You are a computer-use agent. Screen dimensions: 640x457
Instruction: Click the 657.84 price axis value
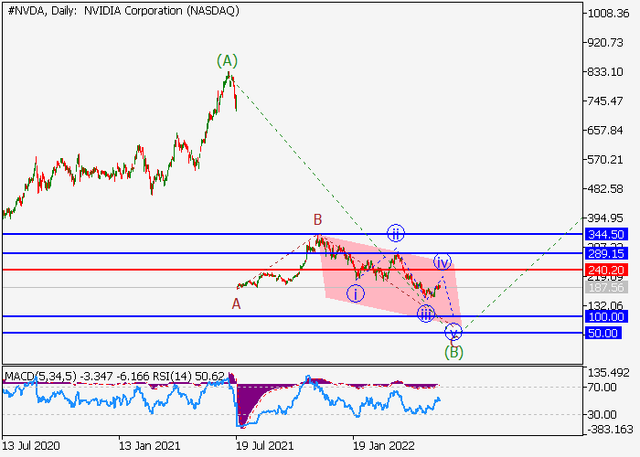tap(606, 130)
